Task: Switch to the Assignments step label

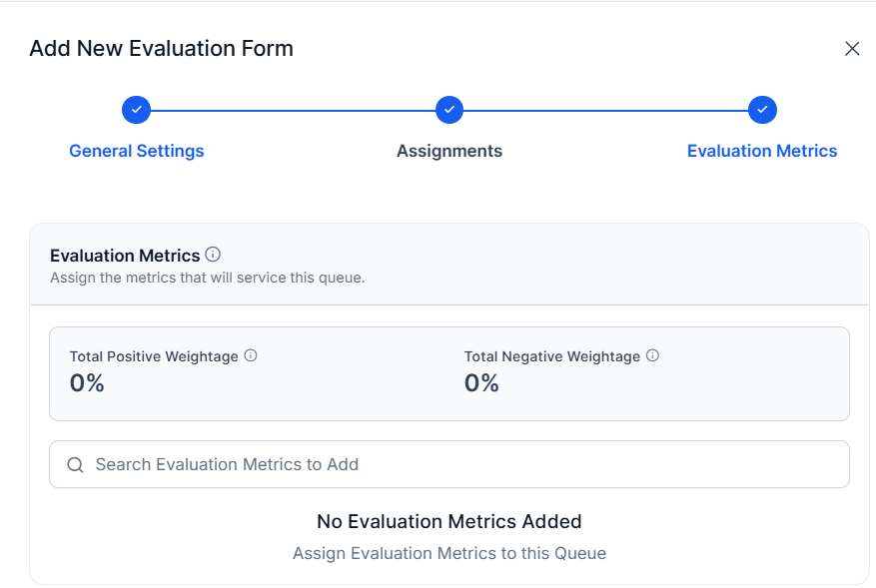Action: tap(449, 151)
